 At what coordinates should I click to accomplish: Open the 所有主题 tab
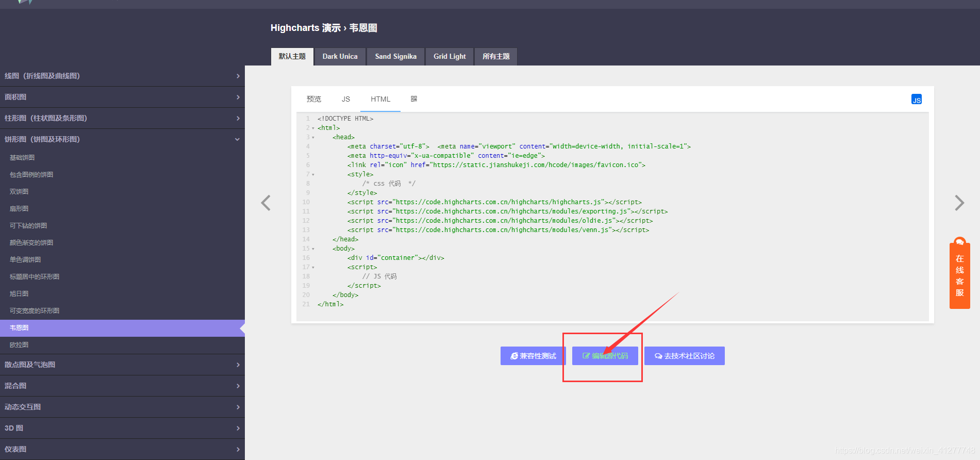[x=496, y=57]
